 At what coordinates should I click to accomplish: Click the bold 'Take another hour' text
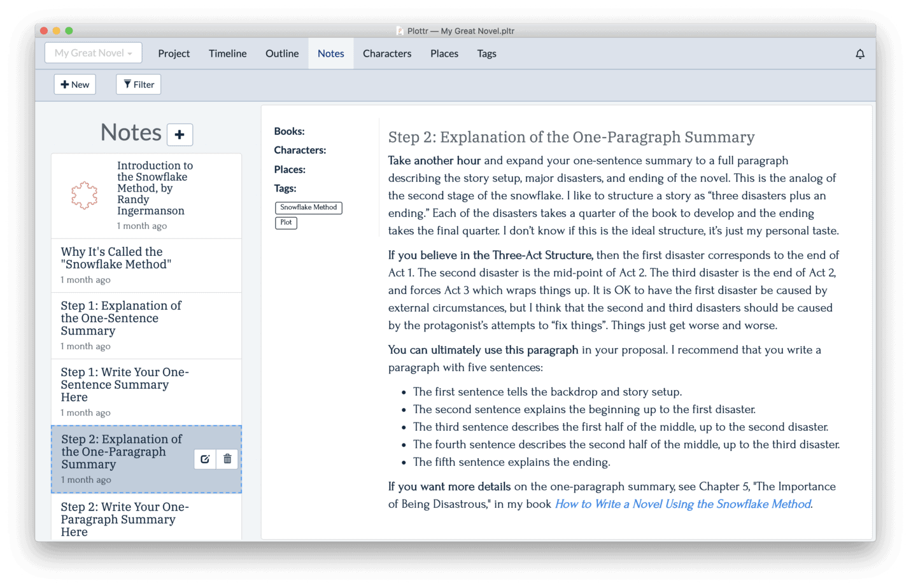pos(434,161)
